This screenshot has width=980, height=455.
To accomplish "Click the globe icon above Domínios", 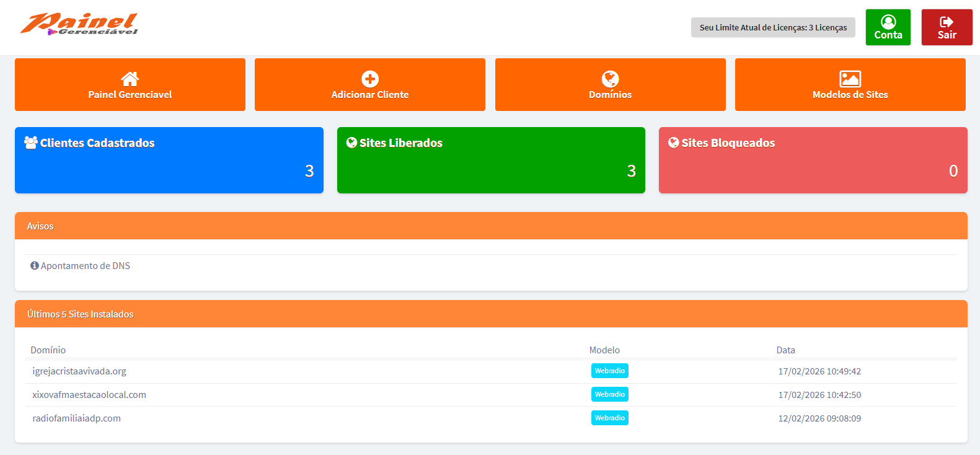I will pyautogui.click(x=610, y=79).
